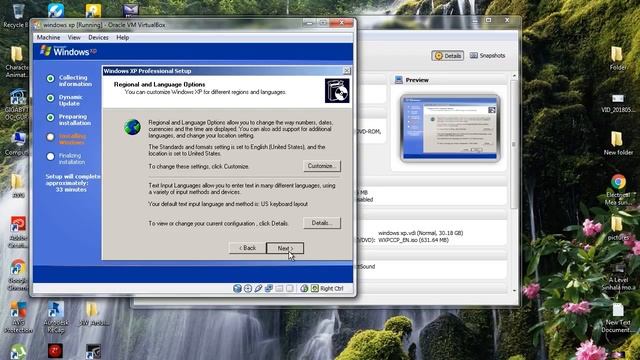This screenshot has height=360, width=640.
Task: Click the Preview panel heading
Action: tap(417, 80)
